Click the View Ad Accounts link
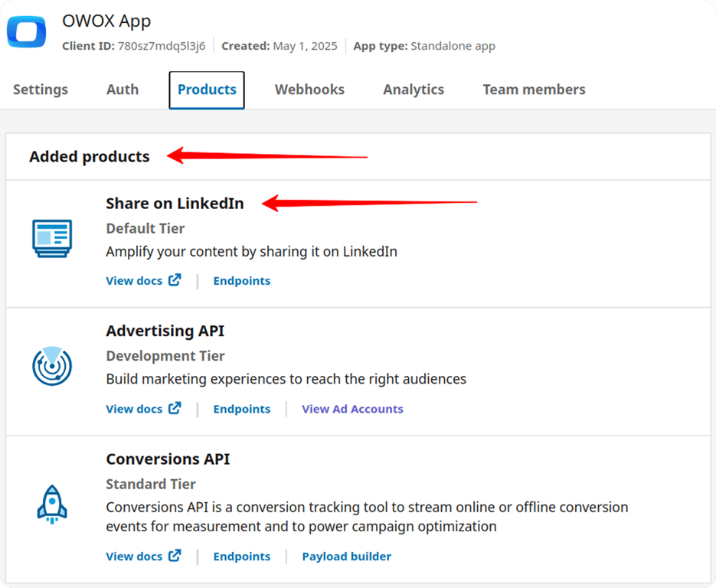716x588 pixels. 352,409
